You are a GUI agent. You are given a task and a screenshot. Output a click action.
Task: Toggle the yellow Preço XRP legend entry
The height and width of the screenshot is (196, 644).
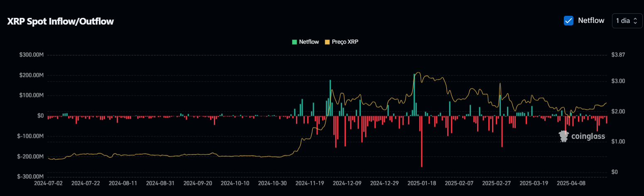point(341,42)
